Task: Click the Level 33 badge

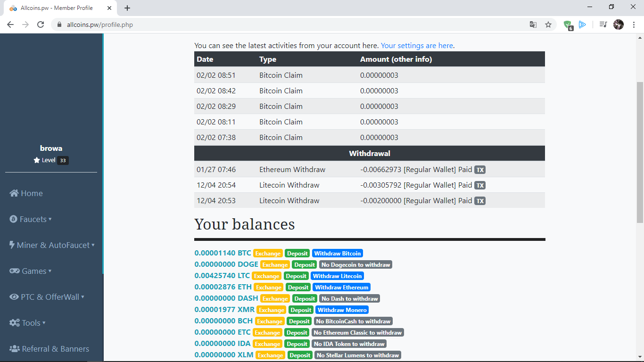Action: point(63,161)
